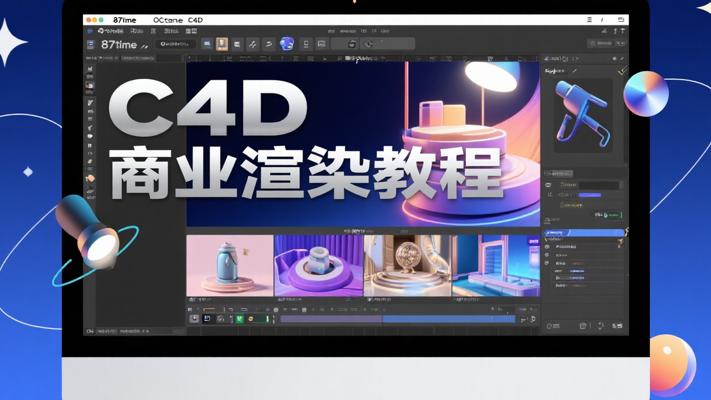
Task: Select the gold medallion render thumbnail
Action: [407, 265]
